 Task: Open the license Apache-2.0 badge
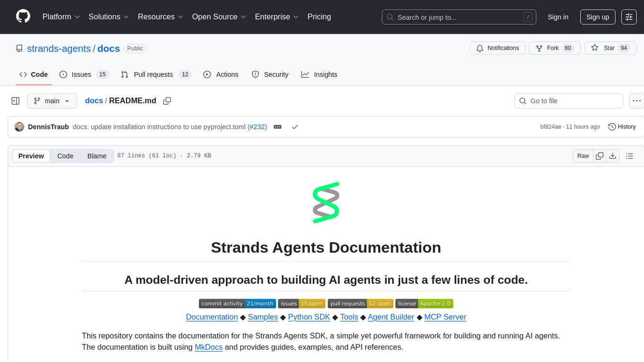tap(424, 304)
